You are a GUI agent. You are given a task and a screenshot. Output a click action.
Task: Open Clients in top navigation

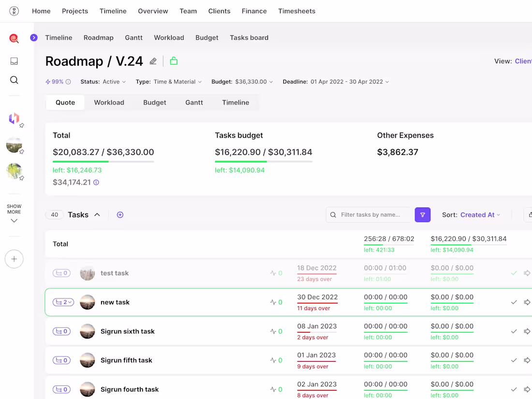coord(219,11)
